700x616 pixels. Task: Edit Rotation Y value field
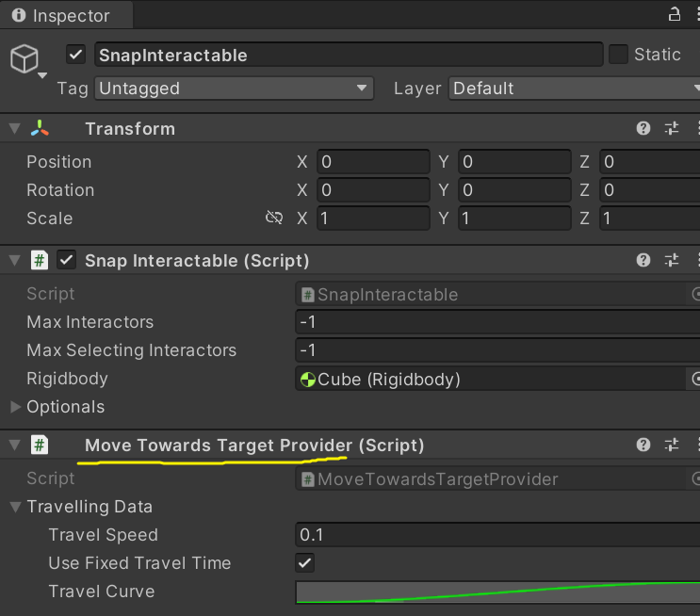[514, 190]
